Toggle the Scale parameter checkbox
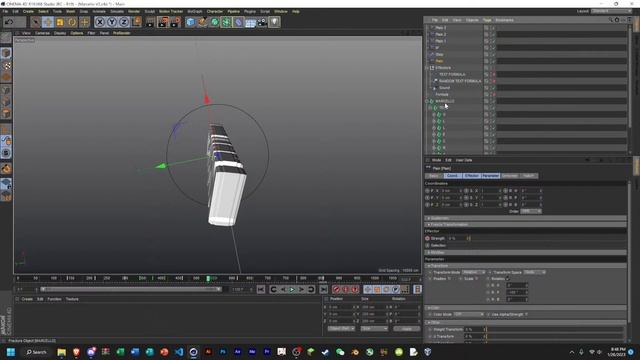The image size is (640, 360). [476, 279]
